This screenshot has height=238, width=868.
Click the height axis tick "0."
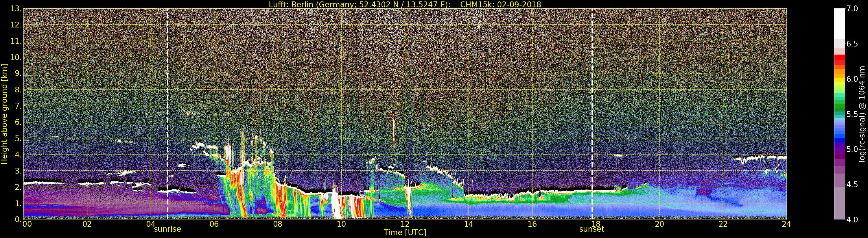pos(18,220)
